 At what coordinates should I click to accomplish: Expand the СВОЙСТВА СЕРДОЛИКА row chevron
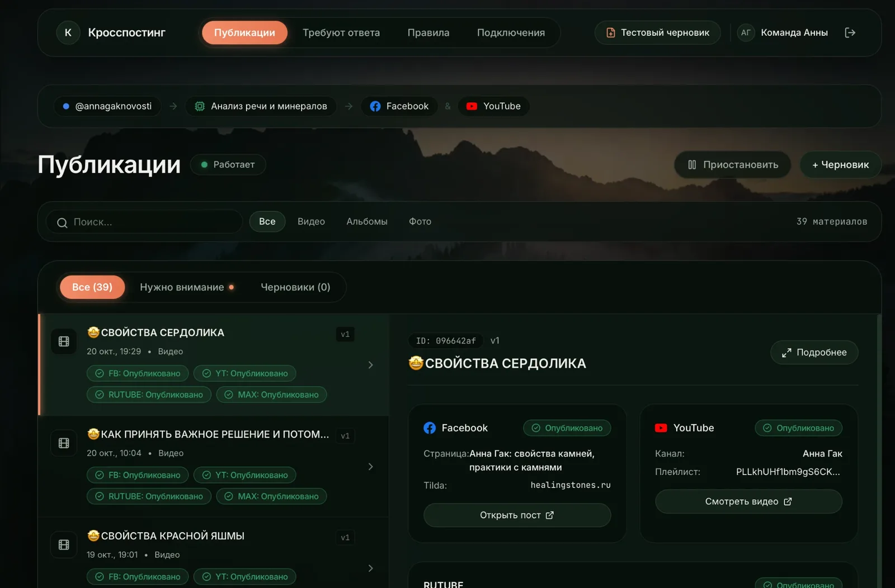click(x=370, y=365)
